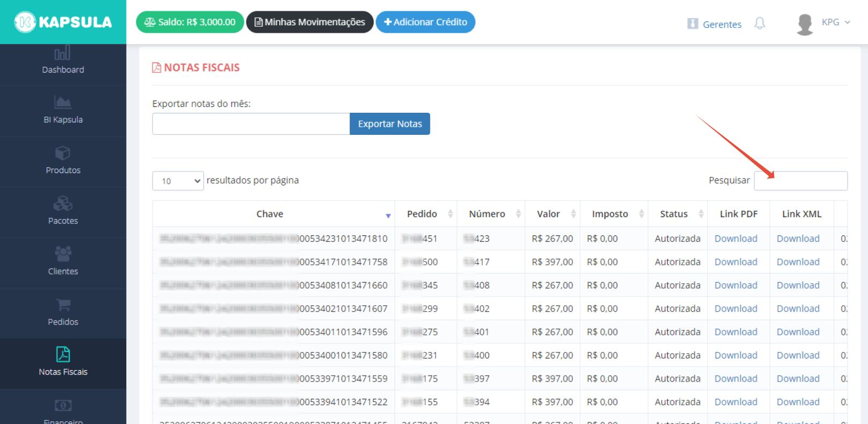
Task: Click the Kapsula logo
Action: tap(63, 22)
